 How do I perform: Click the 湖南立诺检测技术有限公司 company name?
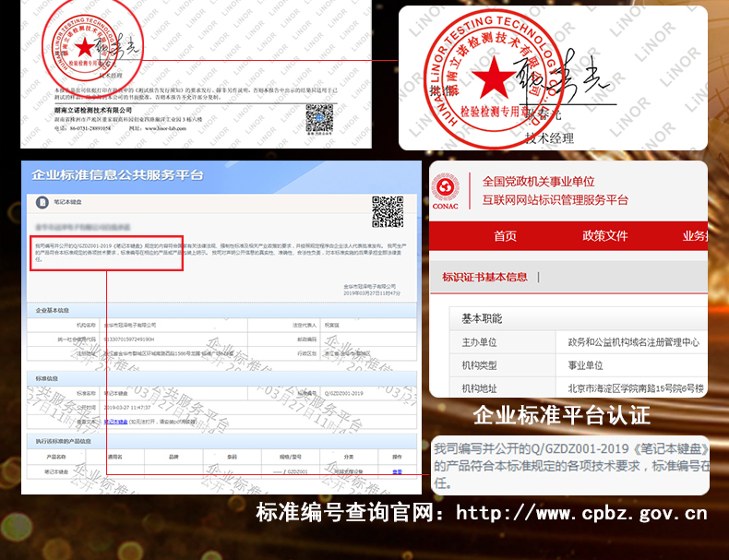[x=93, y=110]
